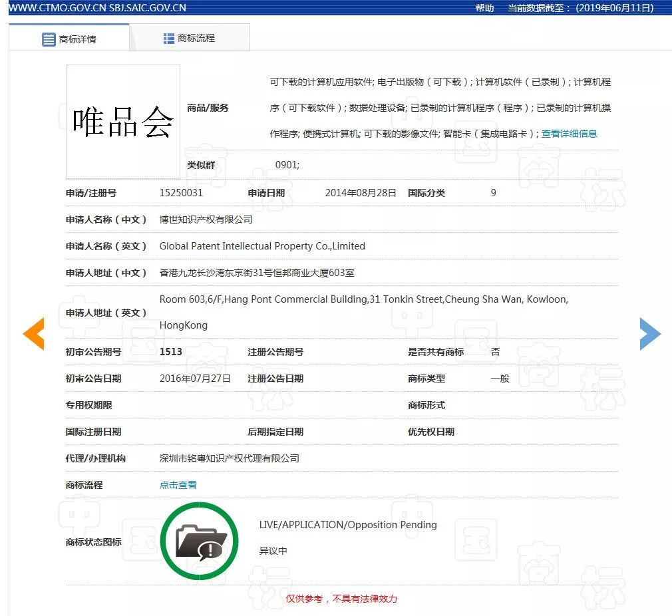This screenshot has height=616, width=672.
Task: Select agency name 深圳市铭粤知识产权代理有限公司
Action: (x=230, y=458)
